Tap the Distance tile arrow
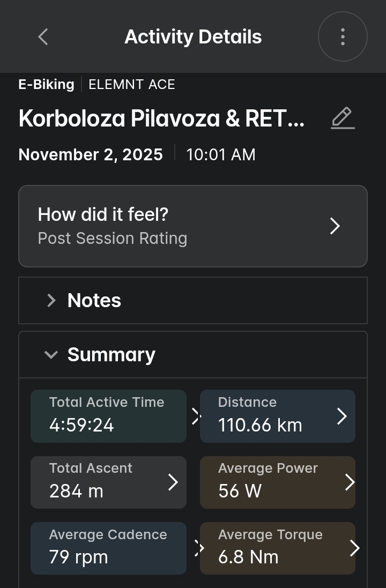 pos(342,416)
